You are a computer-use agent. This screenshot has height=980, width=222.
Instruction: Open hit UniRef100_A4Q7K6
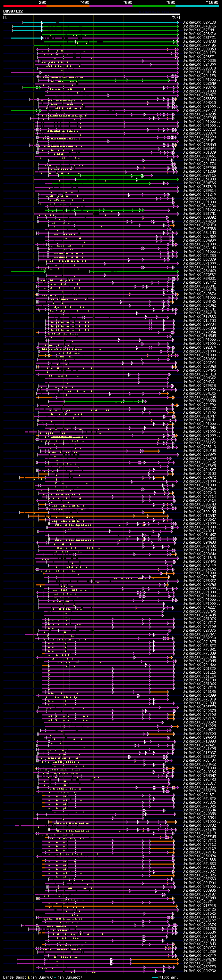[x=199, y=26]
